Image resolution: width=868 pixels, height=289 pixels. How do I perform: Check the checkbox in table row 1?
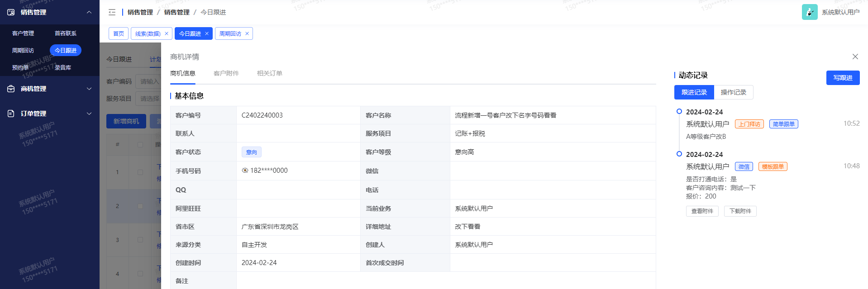click(x=140, y=172)
